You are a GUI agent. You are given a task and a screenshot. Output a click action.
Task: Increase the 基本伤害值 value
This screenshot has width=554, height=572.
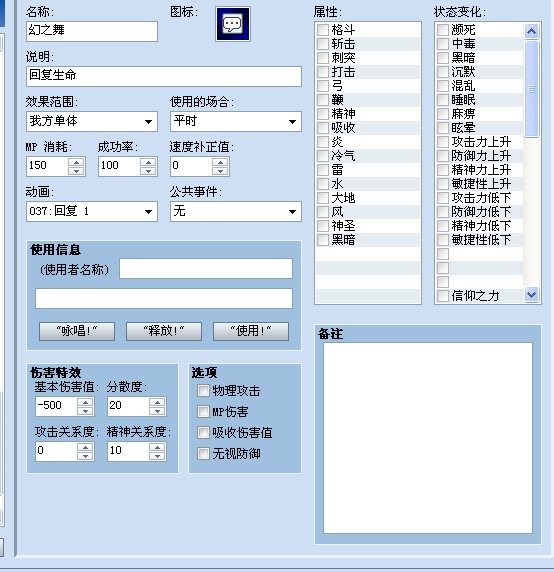click(x=85, y=402)
